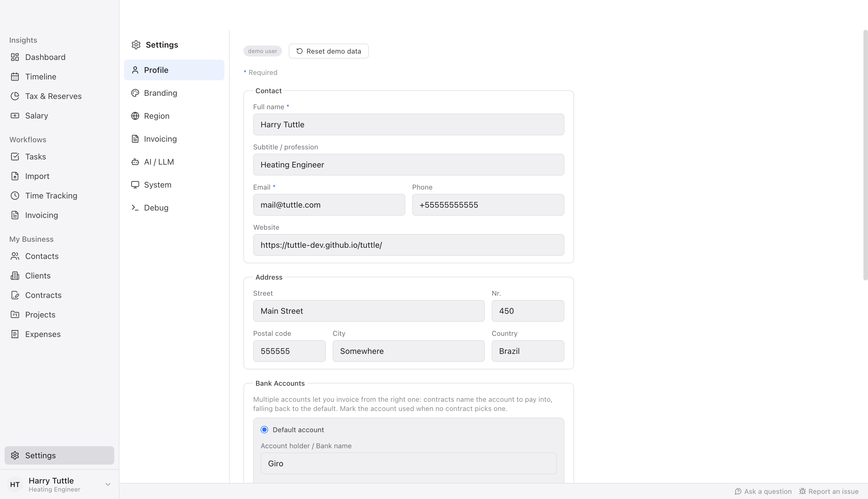Viewport: 868px width, 499px height.
Task: Click the page vertical scrollbar
Action: [865, 155]
